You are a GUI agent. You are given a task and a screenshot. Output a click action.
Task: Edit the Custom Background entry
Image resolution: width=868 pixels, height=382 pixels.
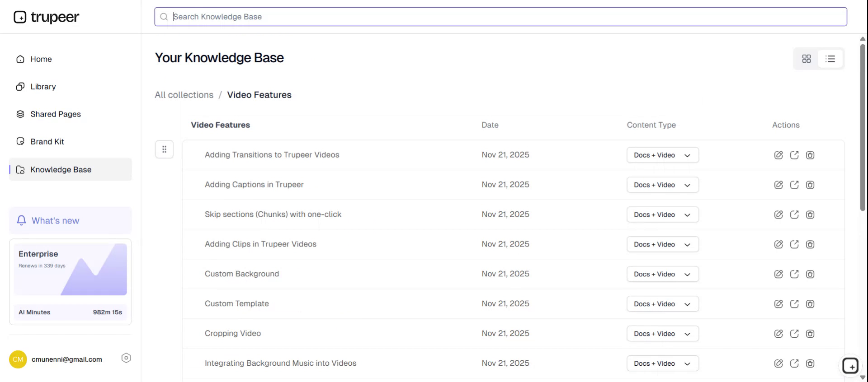(778, 274)
